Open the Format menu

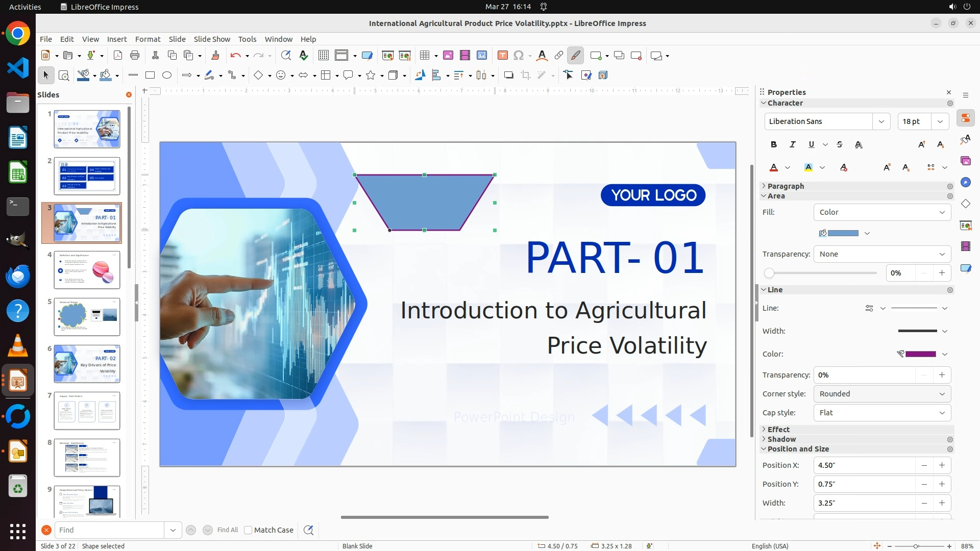(148, 39)
